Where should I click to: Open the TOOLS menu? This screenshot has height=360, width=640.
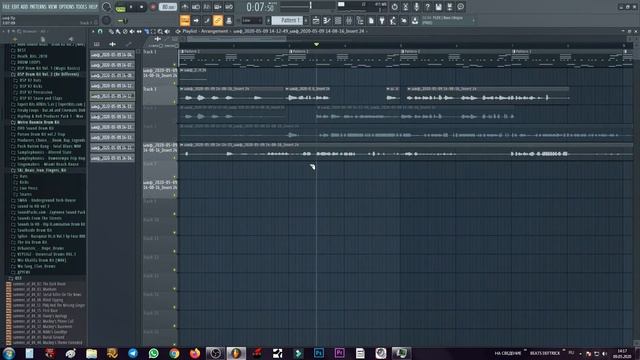click(82, 7)
